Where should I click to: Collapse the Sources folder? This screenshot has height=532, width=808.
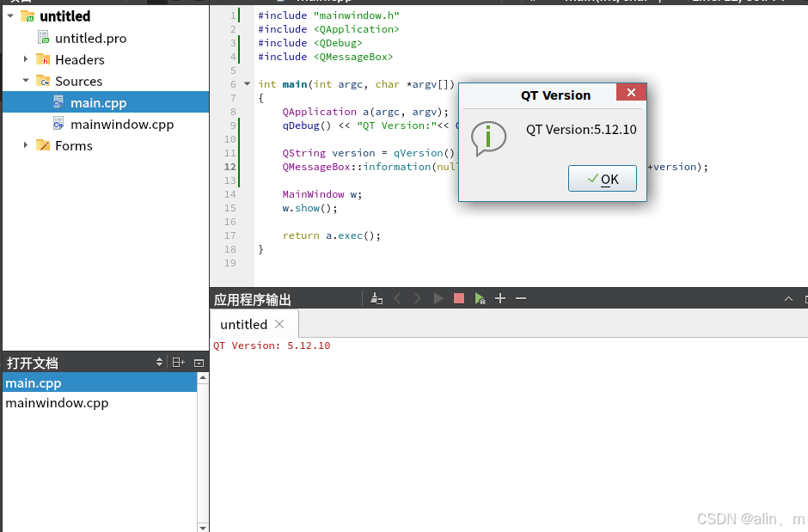(x=26, y=81)
